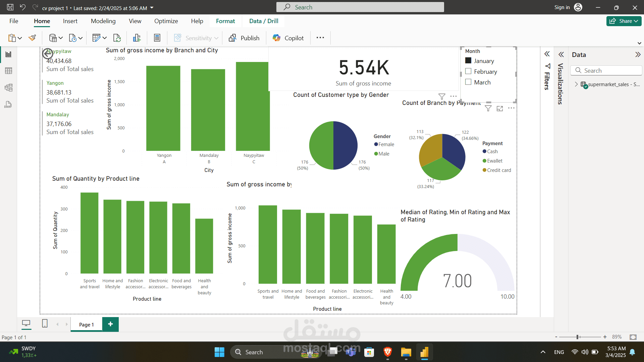Screen dimensions: 644x362
Task: Switch to the Insert ribbon tab
Action: 70,21
